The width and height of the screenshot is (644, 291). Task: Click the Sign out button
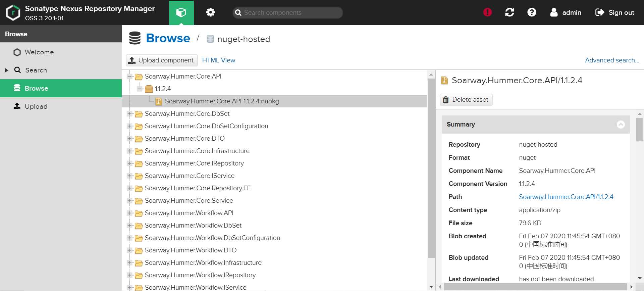point(614,12)
